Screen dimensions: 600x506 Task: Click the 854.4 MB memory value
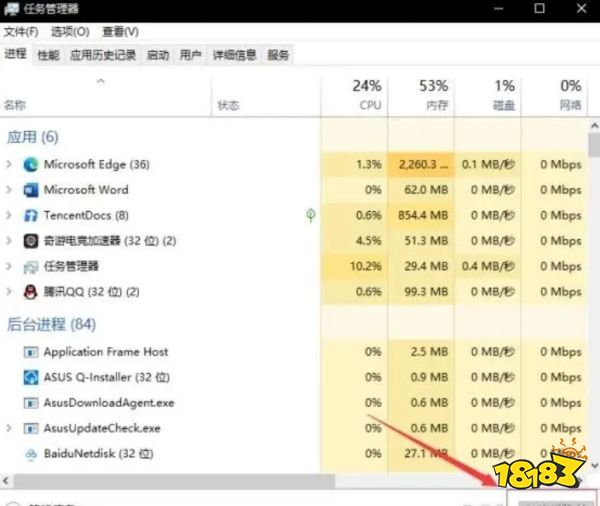423,215
